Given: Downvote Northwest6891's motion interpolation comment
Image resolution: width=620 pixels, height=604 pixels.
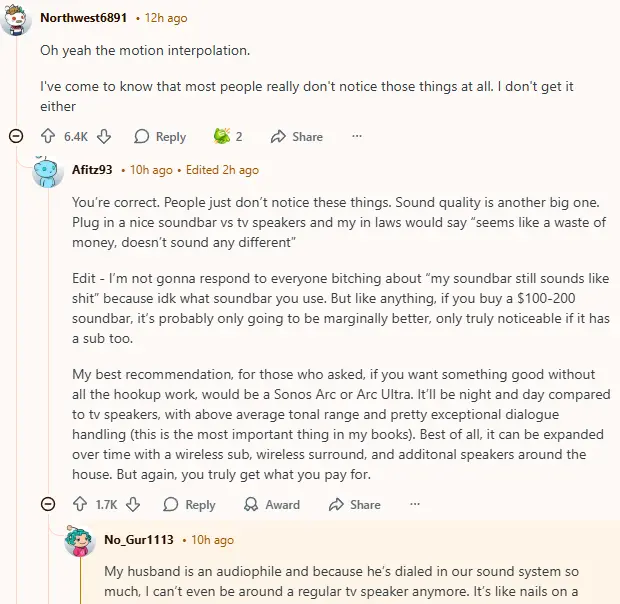Looking at the screenshot, I should pyautogui.click(x=104, y=136).
